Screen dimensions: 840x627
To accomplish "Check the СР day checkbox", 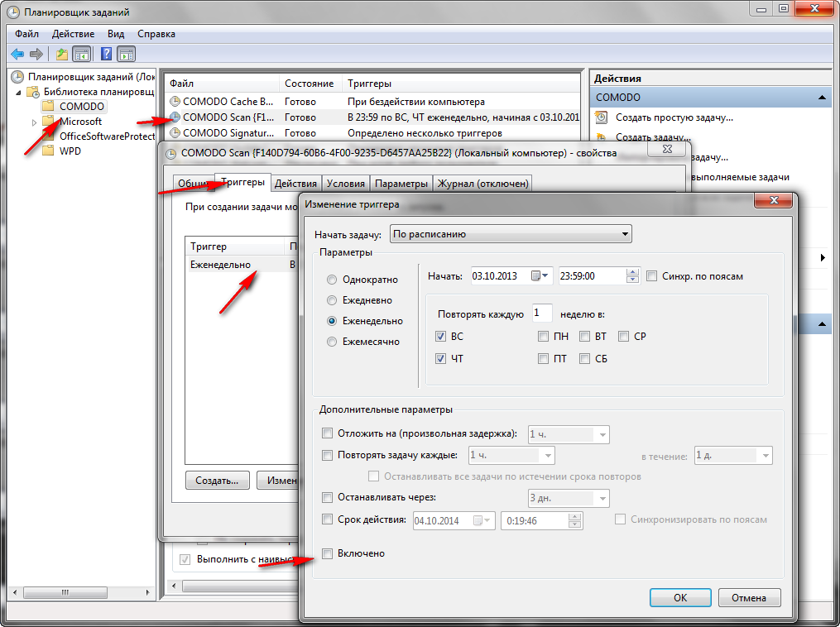I will pos(623,337).
